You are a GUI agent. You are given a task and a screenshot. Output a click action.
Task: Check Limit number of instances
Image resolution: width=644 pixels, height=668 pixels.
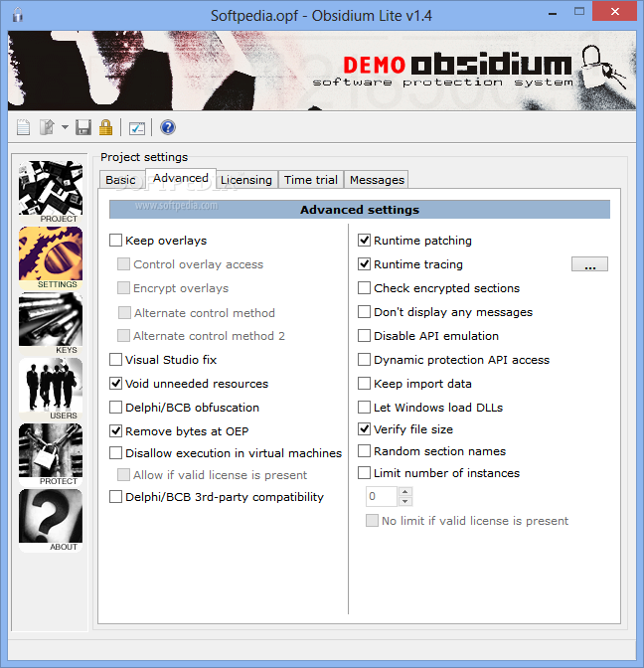coord(364,473)
